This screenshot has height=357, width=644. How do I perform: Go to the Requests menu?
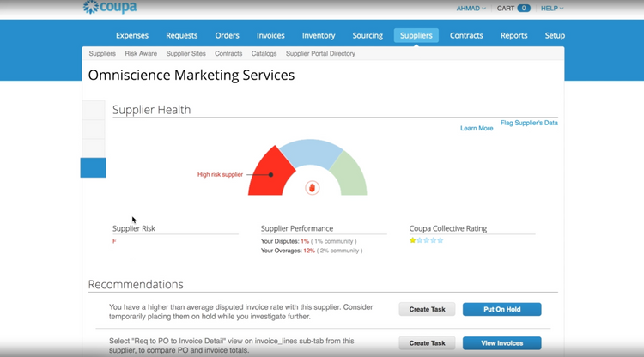point(181,36)
